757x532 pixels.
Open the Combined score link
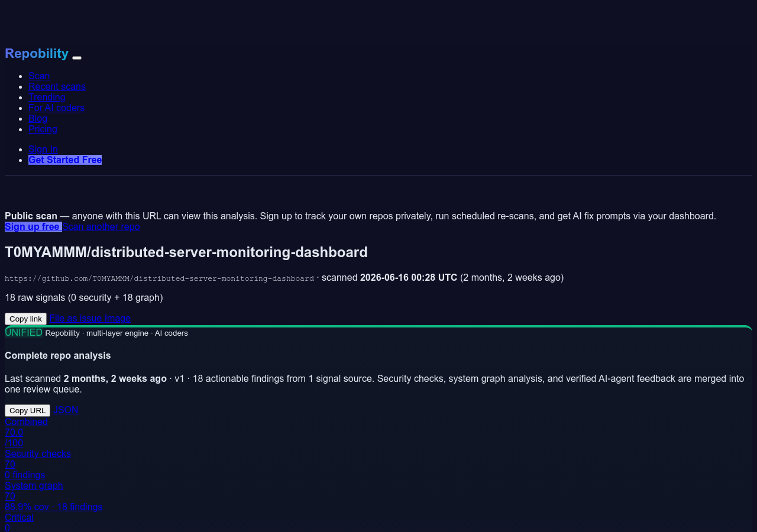click(x=26, y=421)
